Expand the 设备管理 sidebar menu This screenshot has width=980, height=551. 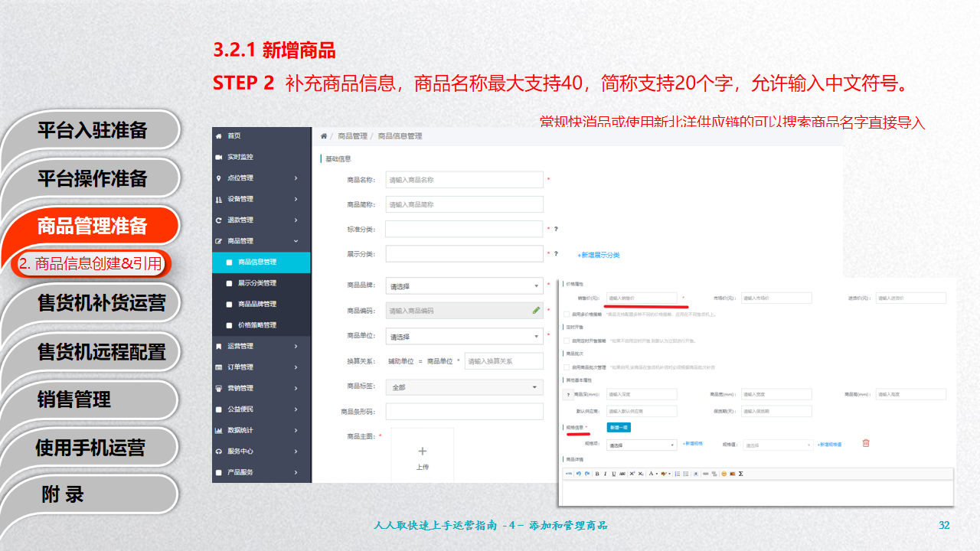tap(262, 199)
